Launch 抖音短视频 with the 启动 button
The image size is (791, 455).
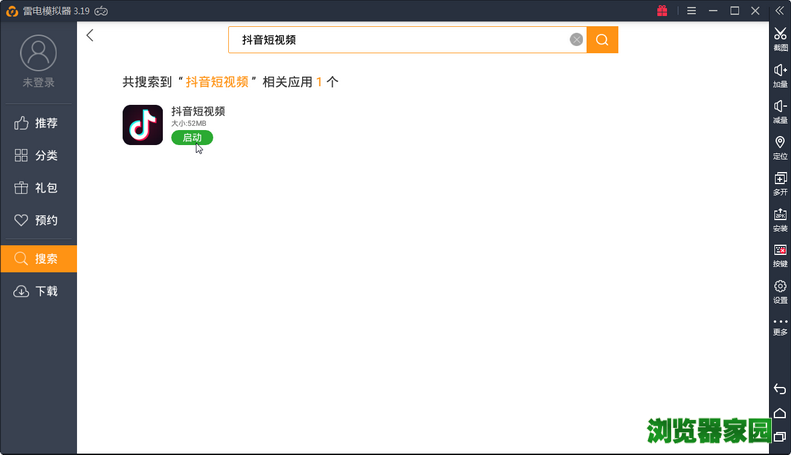(191, 137)
